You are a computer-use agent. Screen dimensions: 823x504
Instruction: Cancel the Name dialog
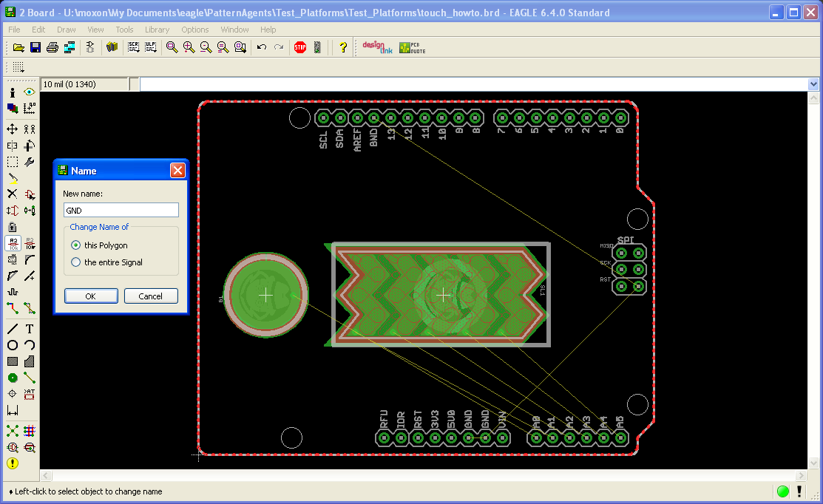pos(151,296)
